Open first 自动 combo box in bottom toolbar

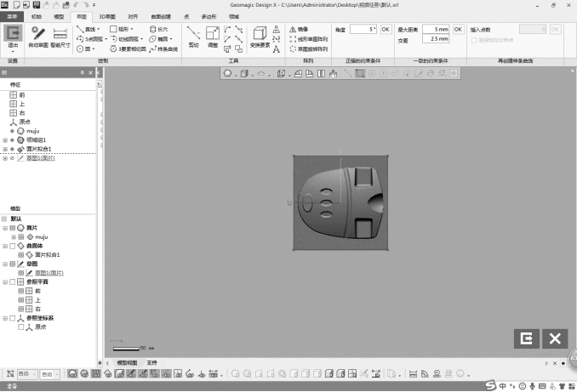coord(27,374)
